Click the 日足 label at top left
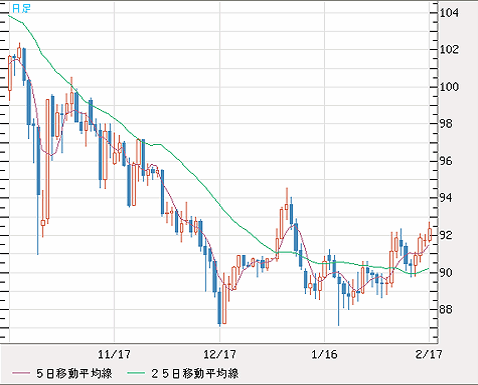The image size is (478, 385). (21, 8)
